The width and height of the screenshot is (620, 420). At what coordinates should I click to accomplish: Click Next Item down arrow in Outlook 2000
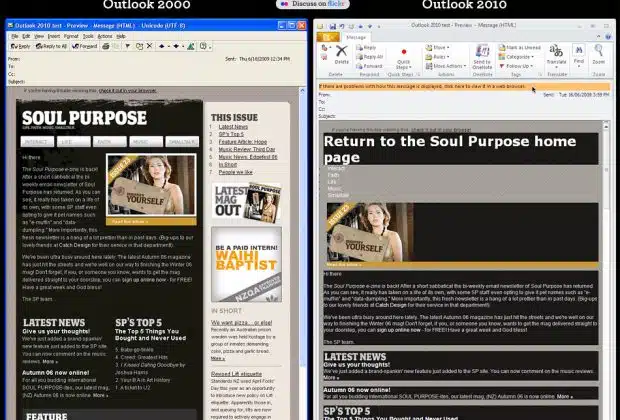click(176, 46)
